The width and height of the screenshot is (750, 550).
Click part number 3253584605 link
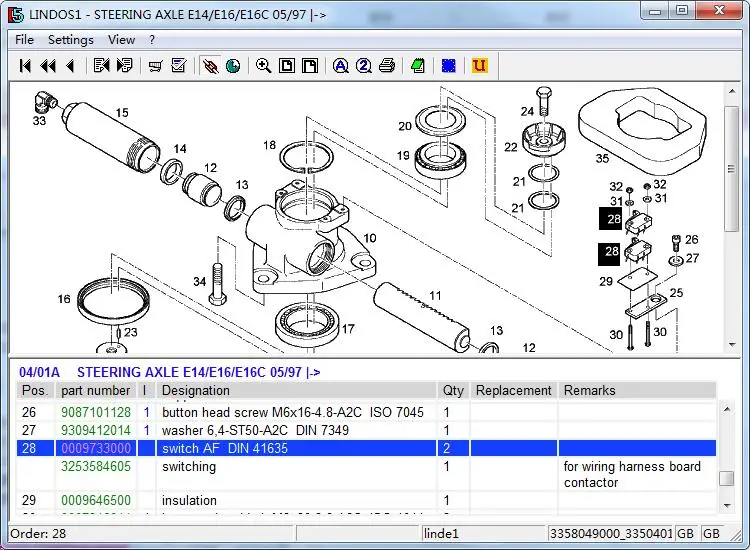pyautogui.click(x=96, y=467)
